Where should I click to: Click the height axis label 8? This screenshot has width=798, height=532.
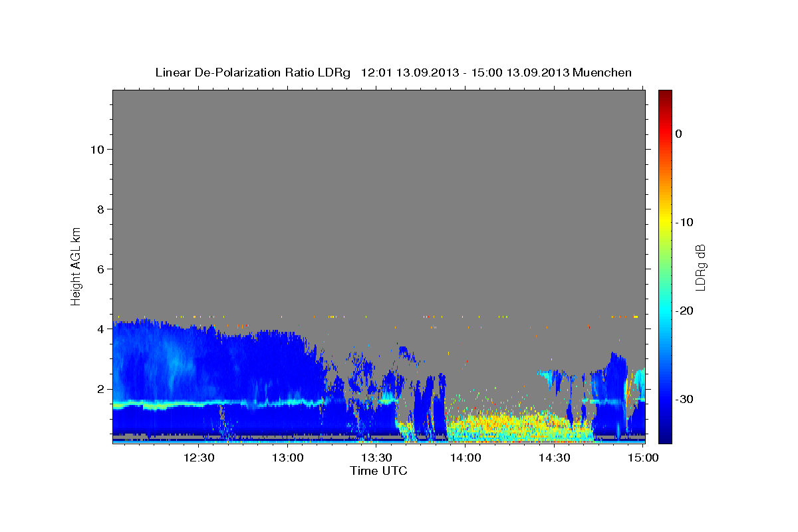99,209
